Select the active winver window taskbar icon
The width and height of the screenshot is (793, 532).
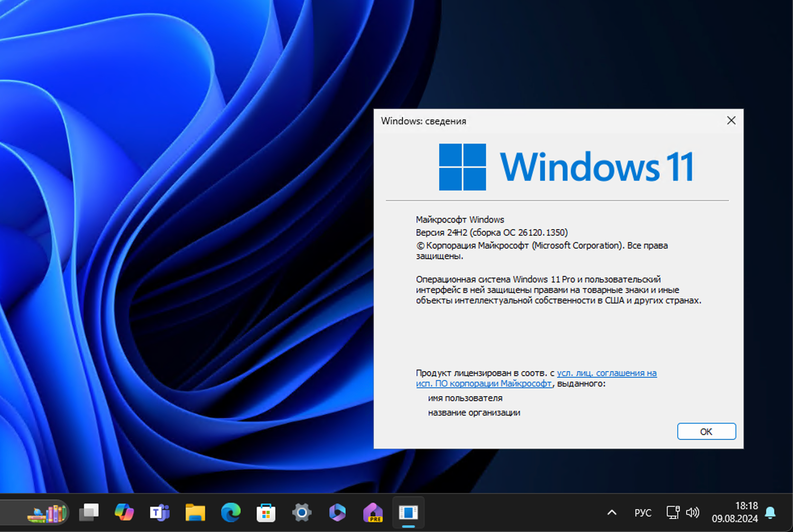[408, 512]
